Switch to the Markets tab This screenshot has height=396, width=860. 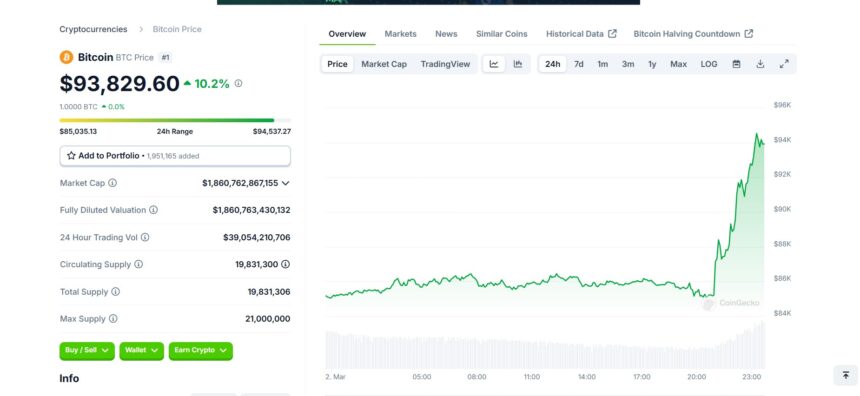pyautogui.click(x=400, y=34)
